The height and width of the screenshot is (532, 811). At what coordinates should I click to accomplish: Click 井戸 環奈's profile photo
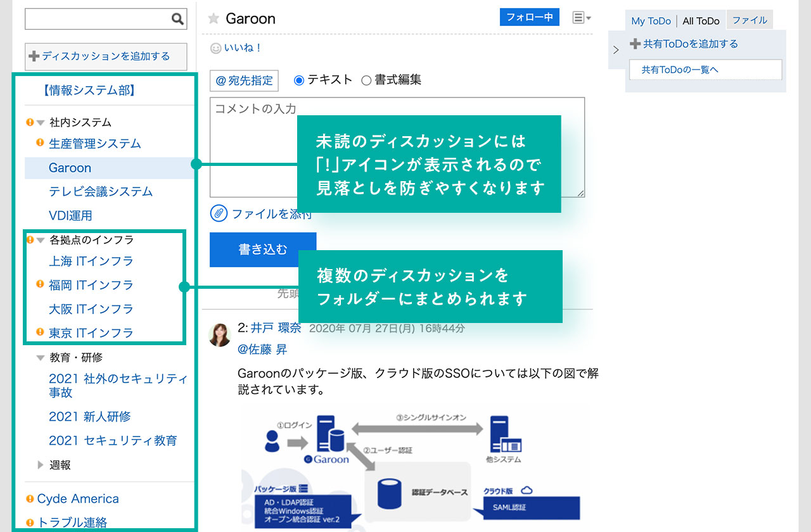[x=220, y=335]
